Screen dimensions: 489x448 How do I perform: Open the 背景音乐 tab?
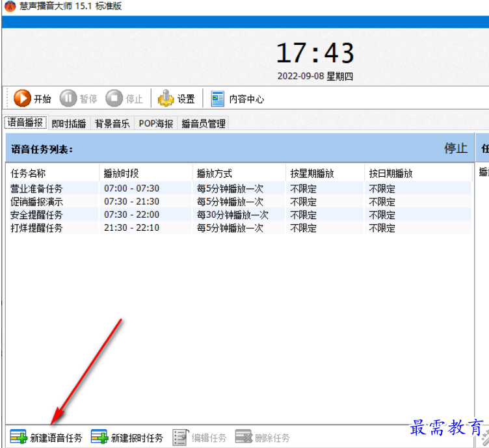[112, 124]
